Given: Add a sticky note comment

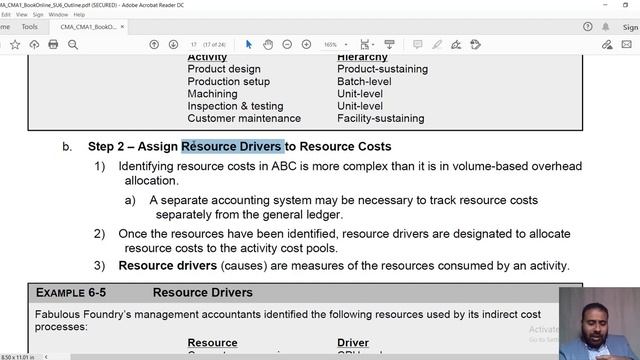Looking at the screenshot, I should pyautogui.click(x=417, y=44).
